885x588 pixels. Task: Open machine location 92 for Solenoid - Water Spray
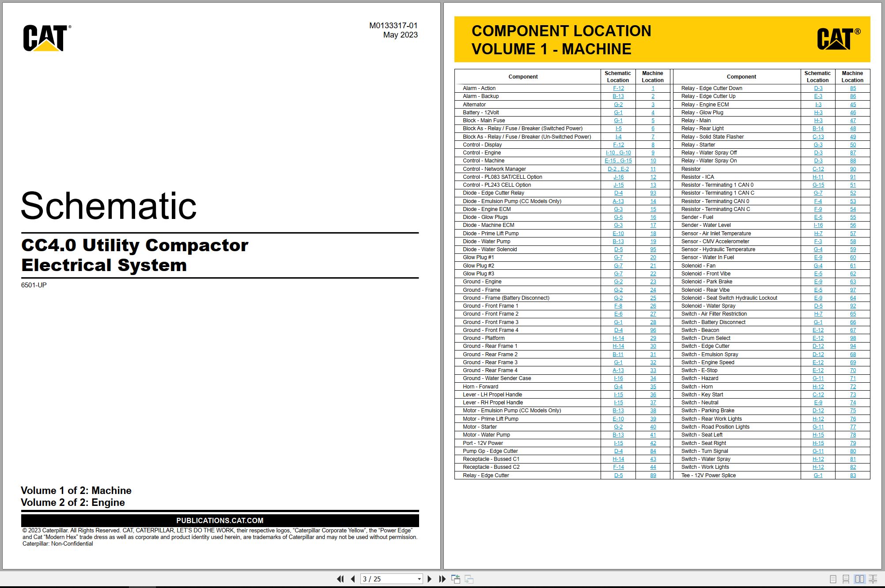point(853,306)
